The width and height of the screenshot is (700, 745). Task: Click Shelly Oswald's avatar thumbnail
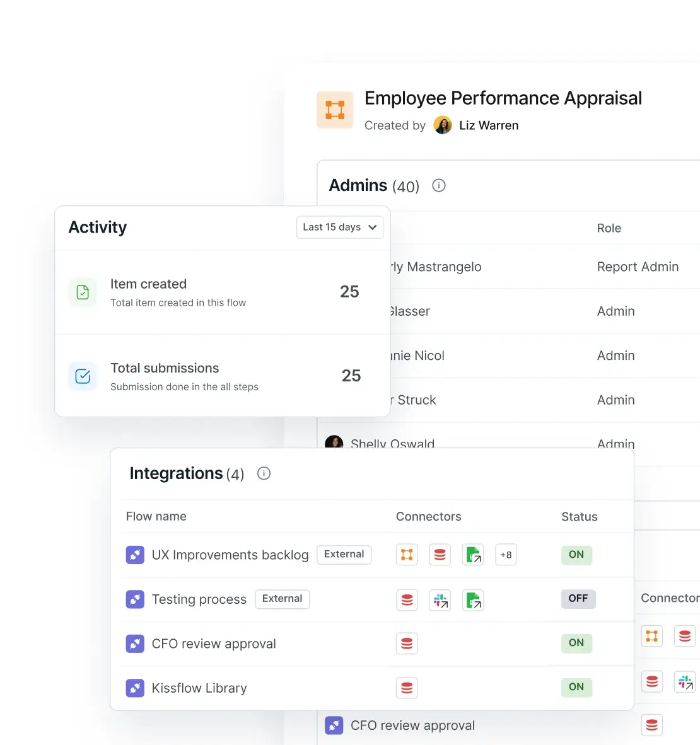(334, 442)
